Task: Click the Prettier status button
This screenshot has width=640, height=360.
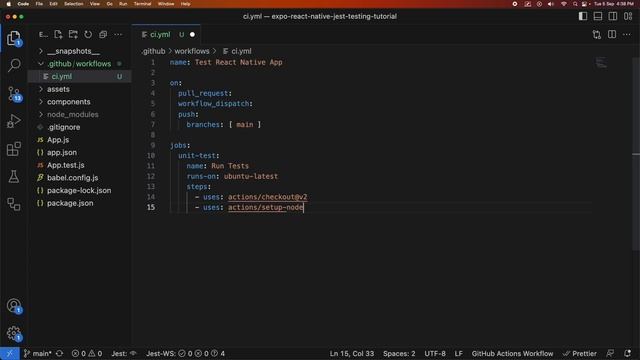Action: click(x=580, y=353)
